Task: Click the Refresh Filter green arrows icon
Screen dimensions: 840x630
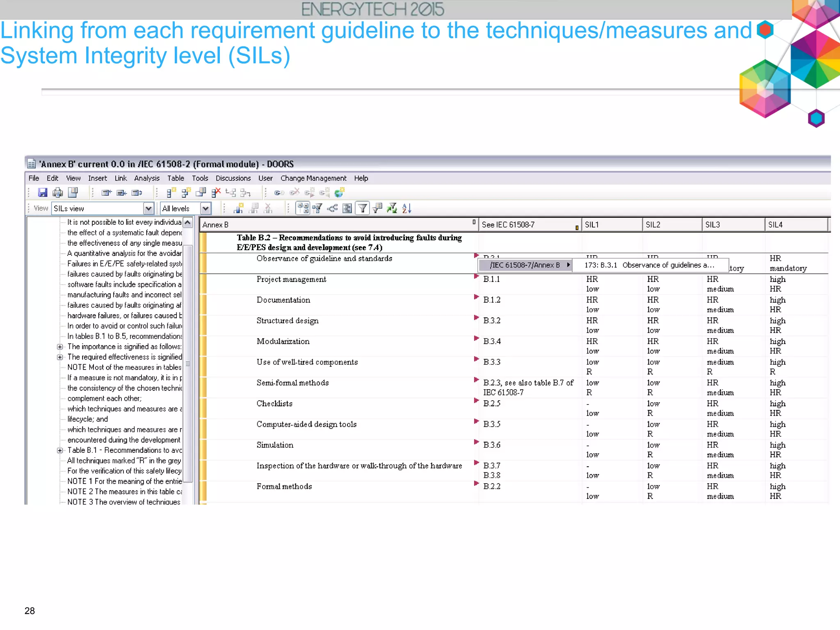Action: pyautogui.click(x=392, y=208)
